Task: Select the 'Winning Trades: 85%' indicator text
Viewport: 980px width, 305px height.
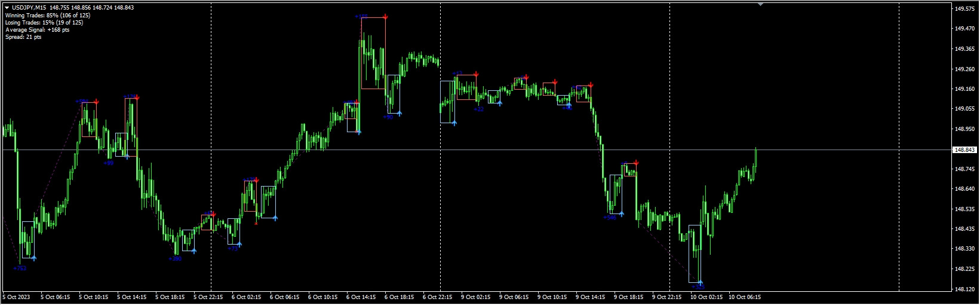Action: pos(48,16)
